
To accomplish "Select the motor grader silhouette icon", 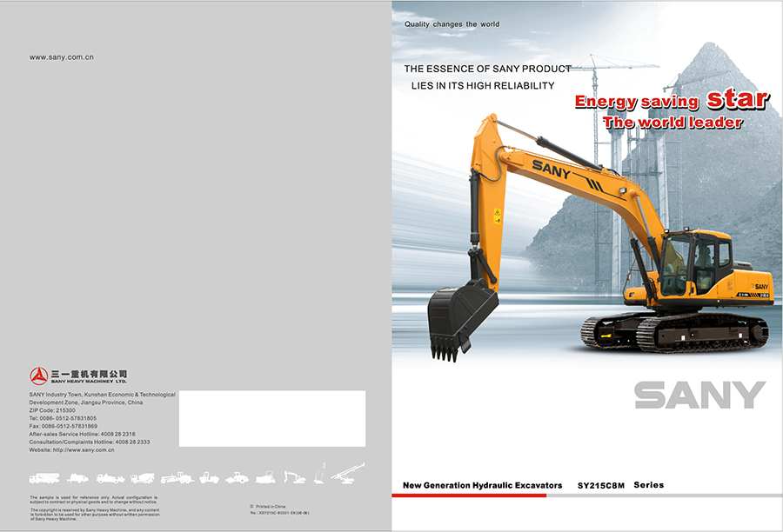I will pyautogui.click(x=177, y=477).
